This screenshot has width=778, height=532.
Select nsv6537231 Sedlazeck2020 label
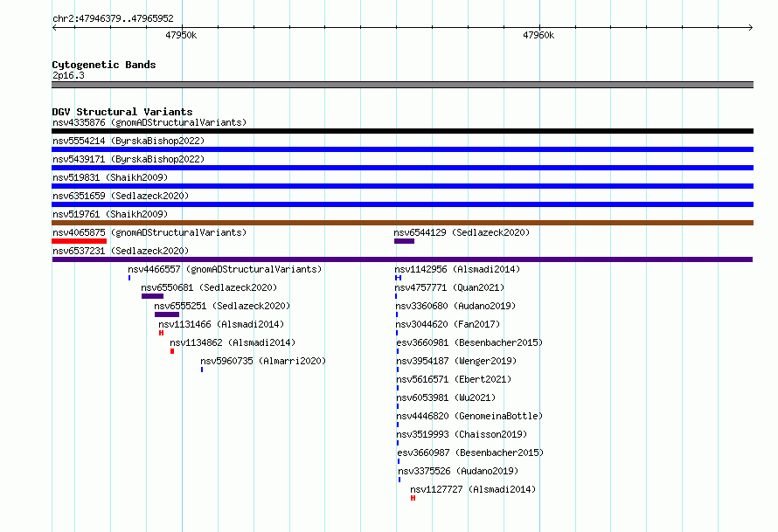click(121, 251)
